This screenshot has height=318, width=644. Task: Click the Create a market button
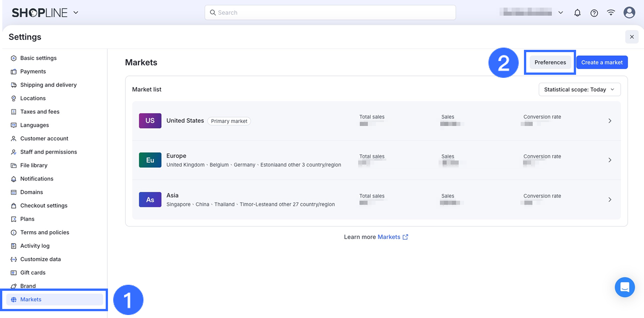[x=602, y=62]
